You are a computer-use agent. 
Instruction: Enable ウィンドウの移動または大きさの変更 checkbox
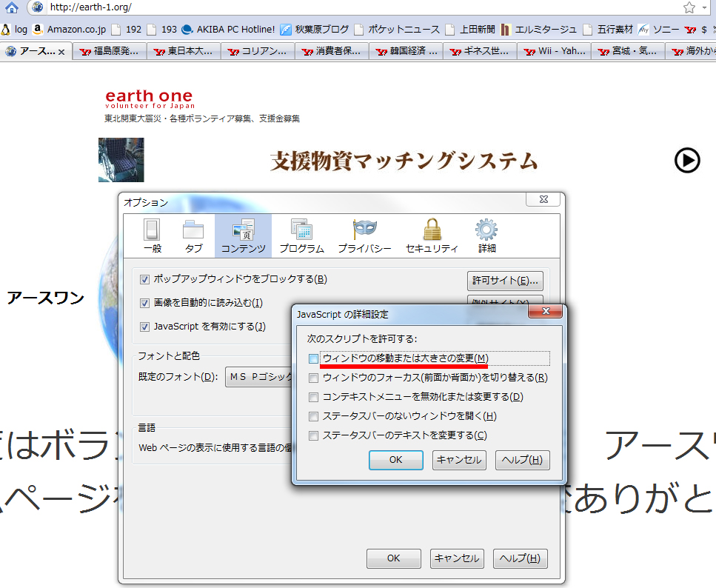tap(314, 358)
